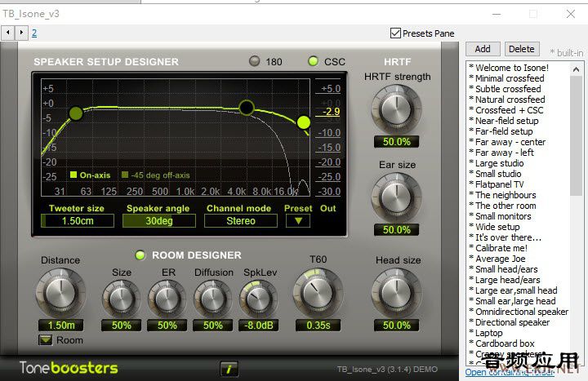Click the ER knob
Screen dimensions: 588x381
(167, 299)
